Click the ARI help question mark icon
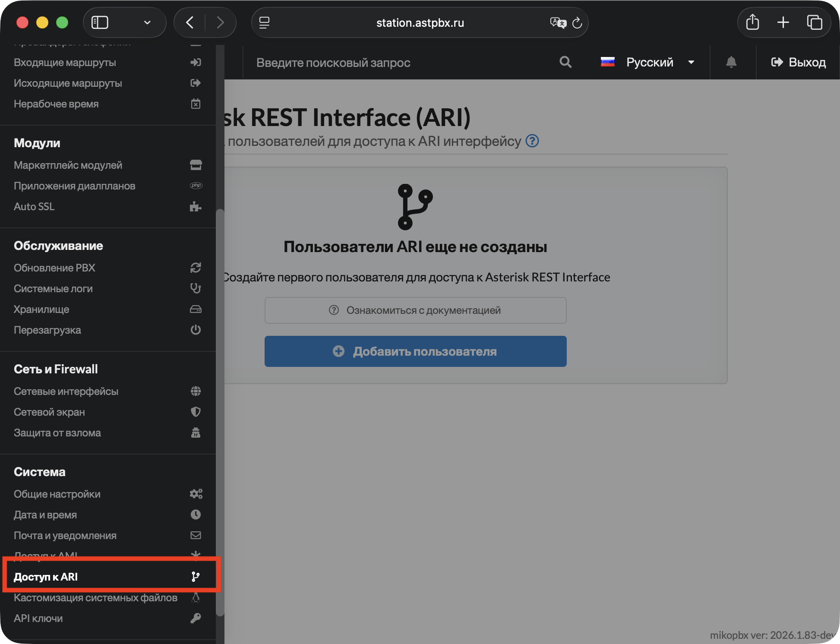This screenshot has height=644, width=840. point(532,141)
